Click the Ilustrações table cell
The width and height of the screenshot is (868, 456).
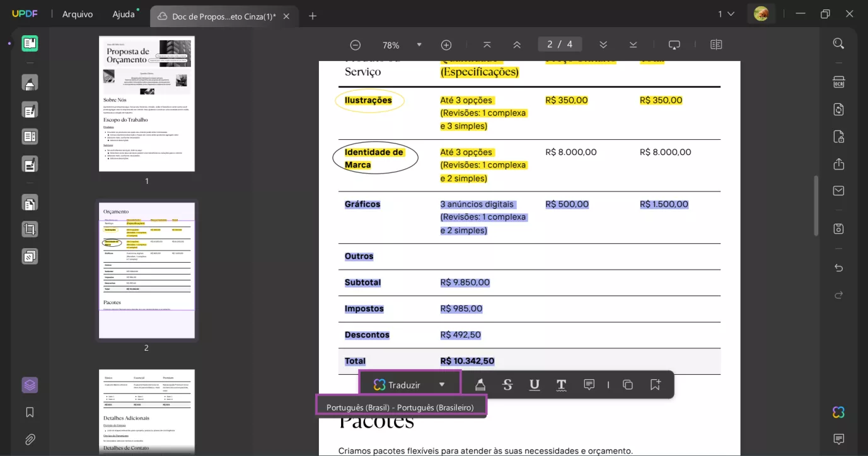(x=368, y=100)
